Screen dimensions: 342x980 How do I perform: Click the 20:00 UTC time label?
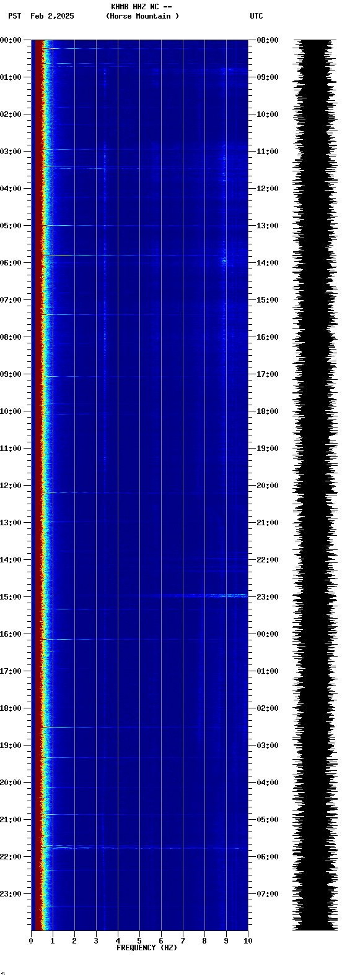(268, 486)
